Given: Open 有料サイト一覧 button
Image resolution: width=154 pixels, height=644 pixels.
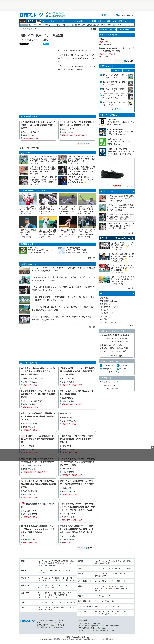Looking at the screenshot, I should click(126, 30).
